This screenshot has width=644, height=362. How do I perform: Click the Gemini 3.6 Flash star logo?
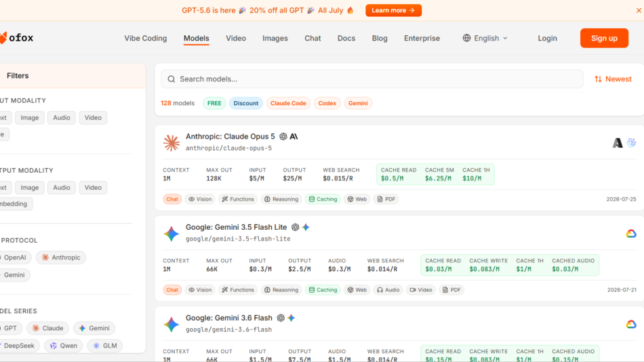point(172,324)
